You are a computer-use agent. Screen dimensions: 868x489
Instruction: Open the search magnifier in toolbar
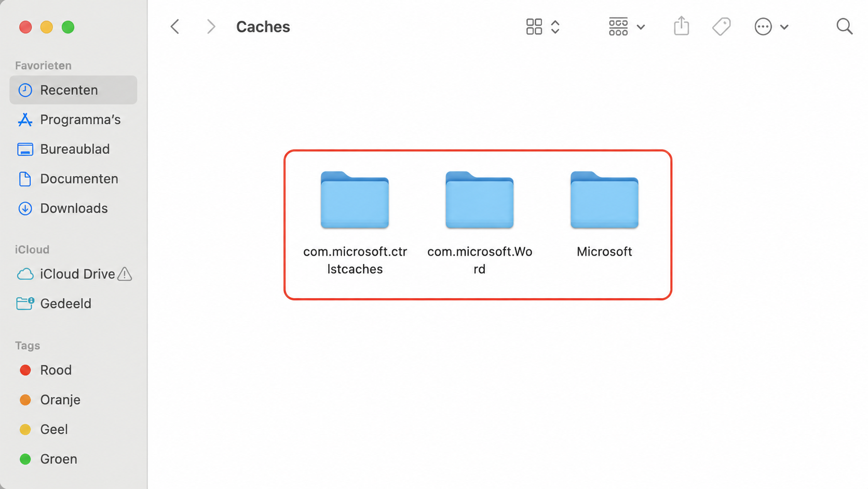point(844,27)
